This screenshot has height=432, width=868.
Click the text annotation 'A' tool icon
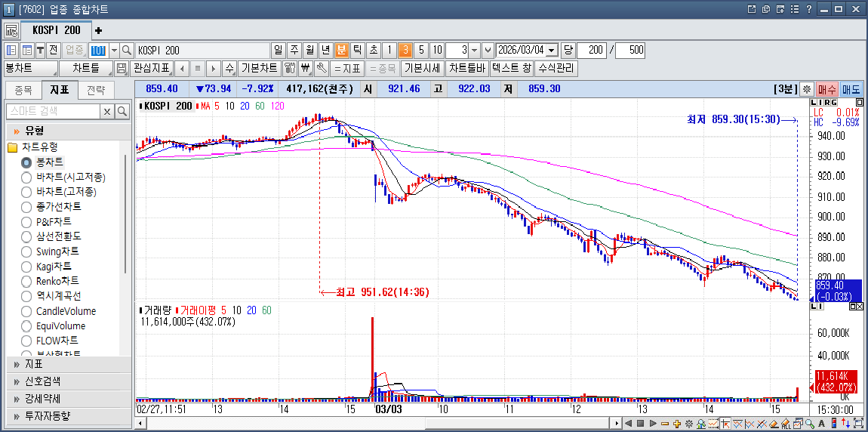click(x=822, y=424)
